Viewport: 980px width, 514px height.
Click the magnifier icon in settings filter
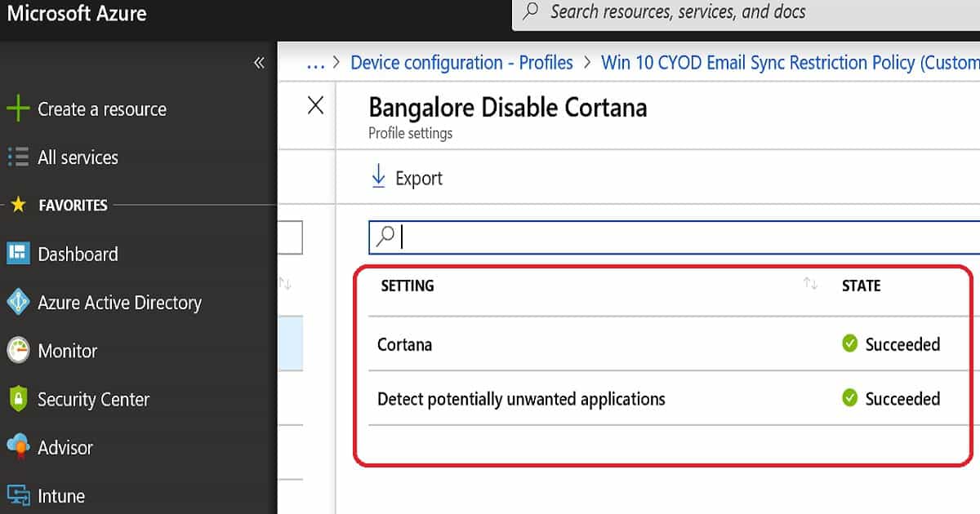(385, 237)
